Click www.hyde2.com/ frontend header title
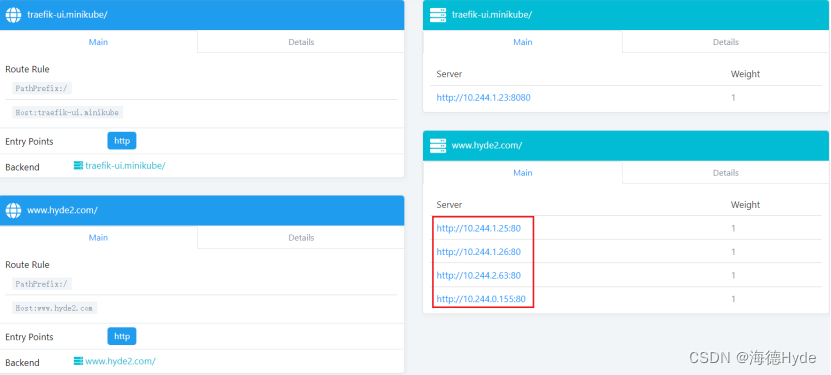831x375 pixels. (62, 210)
